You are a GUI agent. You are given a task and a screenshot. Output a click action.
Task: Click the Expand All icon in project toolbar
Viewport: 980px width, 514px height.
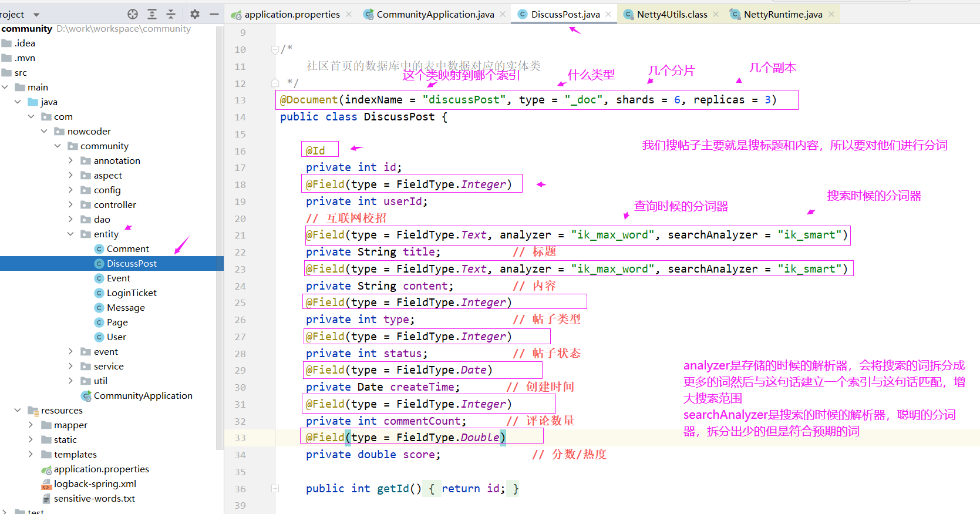point(152,14)
